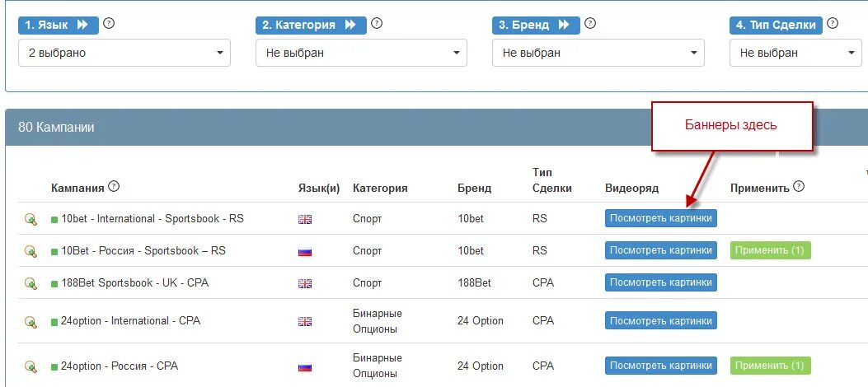Click magnifier icon for 10bet International Sportsbook row
The height and width of the screenshot is (387, 868).
tap(30, 220)
